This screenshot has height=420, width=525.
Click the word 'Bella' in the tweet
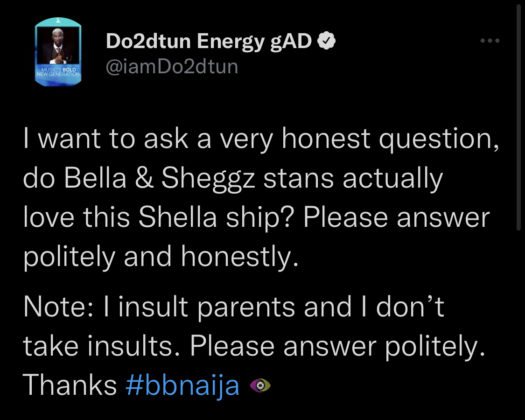pos(95,179)
